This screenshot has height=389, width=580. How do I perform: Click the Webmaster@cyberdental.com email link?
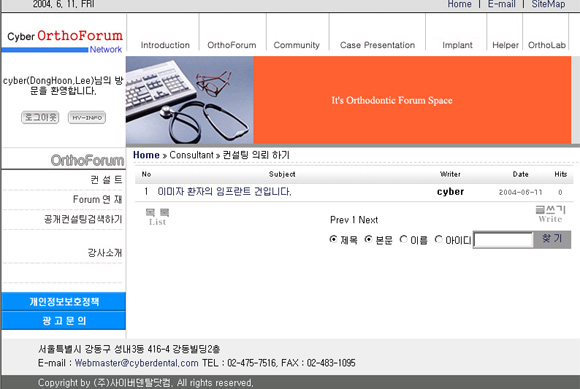[136, 363]
